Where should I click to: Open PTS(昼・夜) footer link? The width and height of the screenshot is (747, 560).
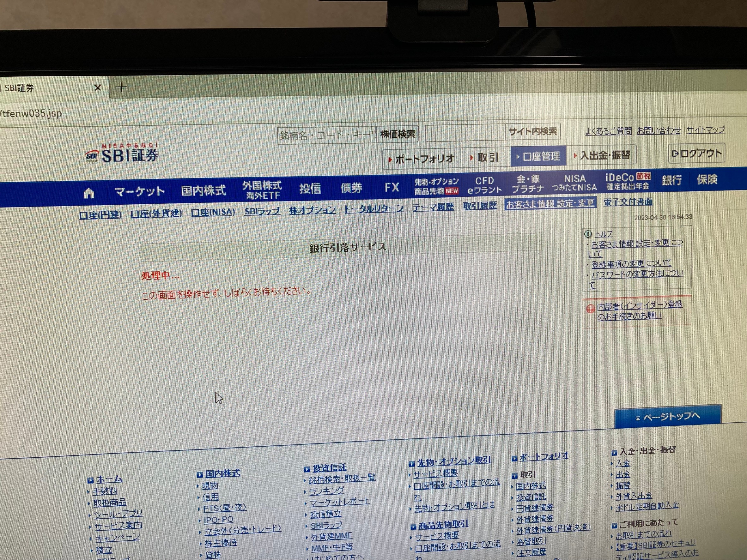225,508
